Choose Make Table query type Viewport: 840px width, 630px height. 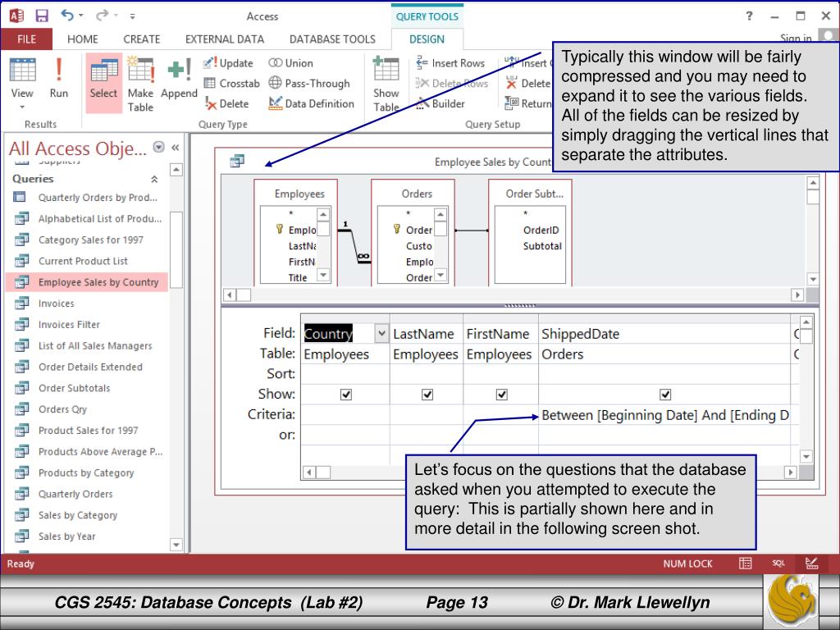[x=140, y=84]
